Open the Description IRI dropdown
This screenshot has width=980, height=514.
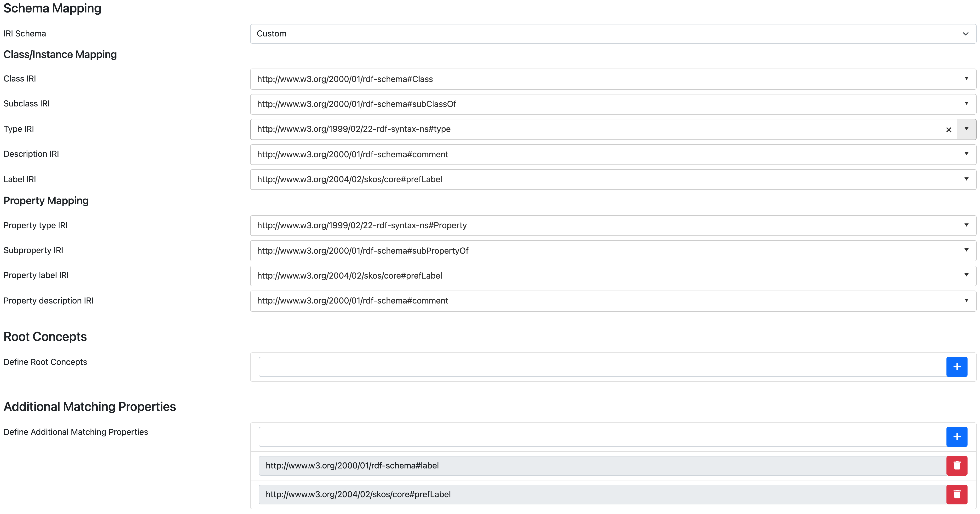pyautogui.click(x=967, y=154)
